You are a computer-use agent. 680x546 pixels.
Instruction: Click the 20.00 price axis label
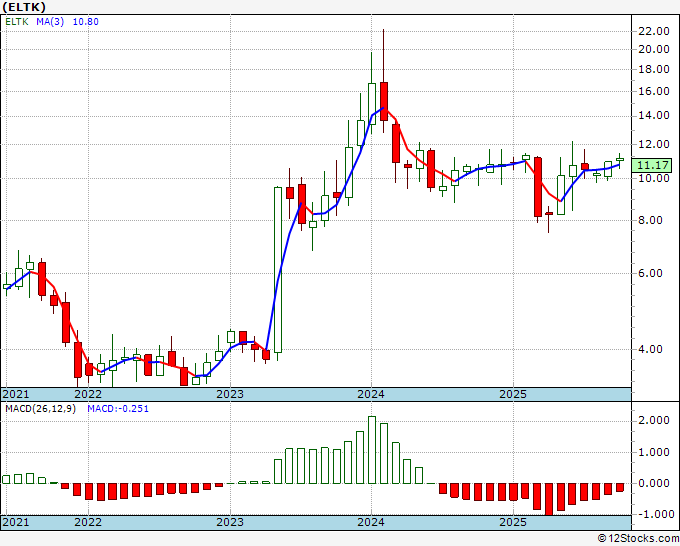click(x=654, y=49)
